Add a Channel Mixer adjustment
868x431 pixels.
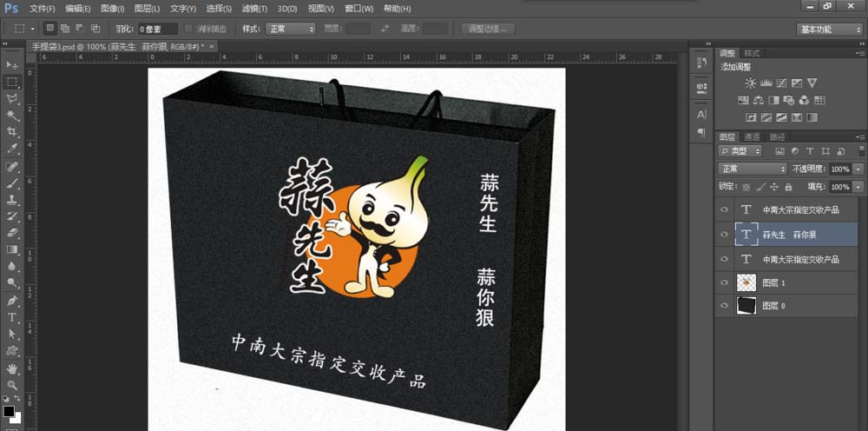point(805,100)
